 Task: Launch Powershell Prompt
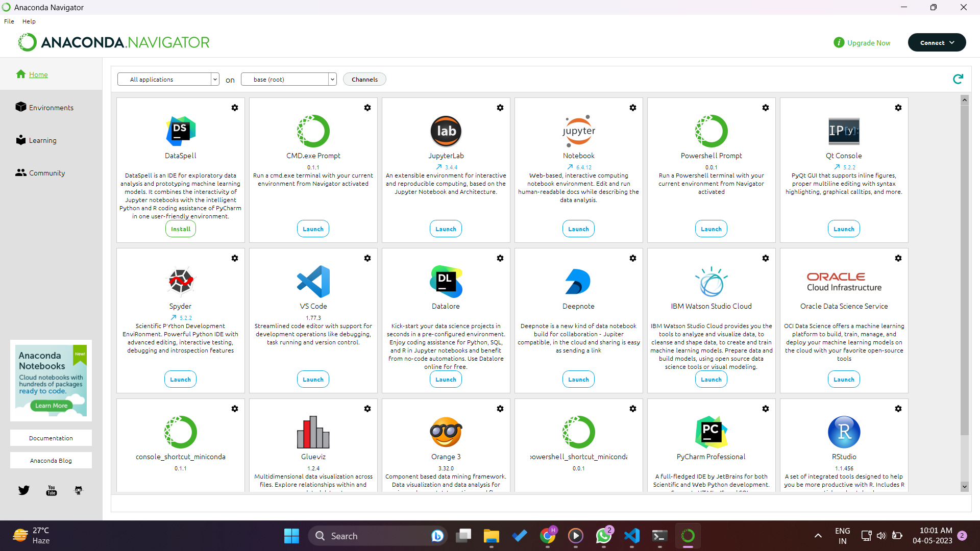click(x=712, y=229)
